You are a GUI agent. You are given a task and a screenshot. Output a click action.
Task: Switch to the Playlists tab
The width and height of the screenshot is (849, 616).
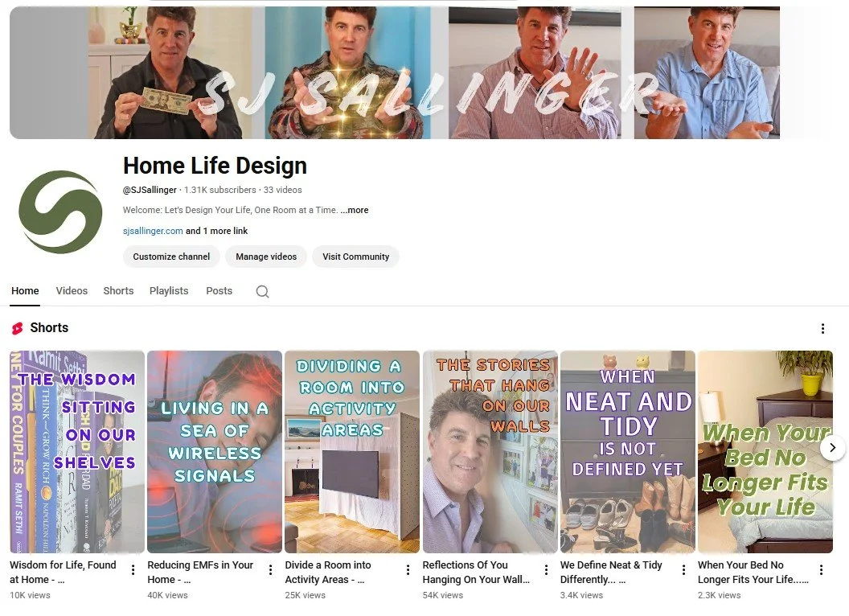tap(169, 291)
